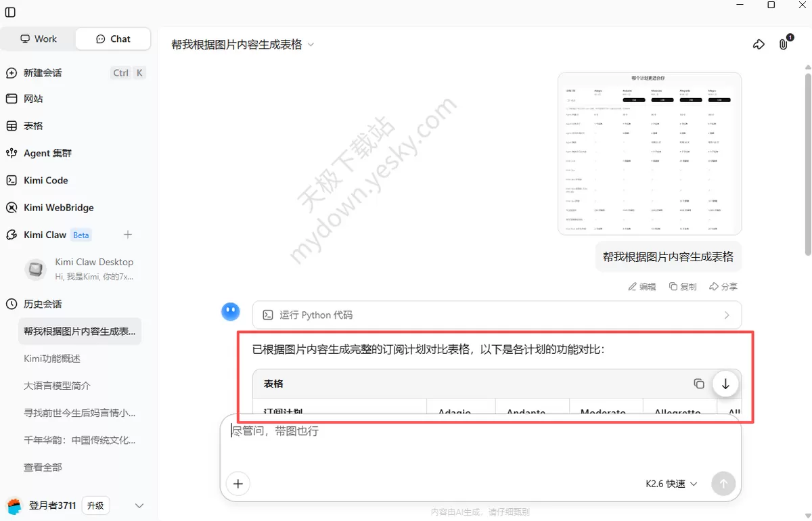The width and height of the screenshot is (812, 521).
Task: Click the round scroll-to-bottom arrow button
Action: click(x=725, y=384)
